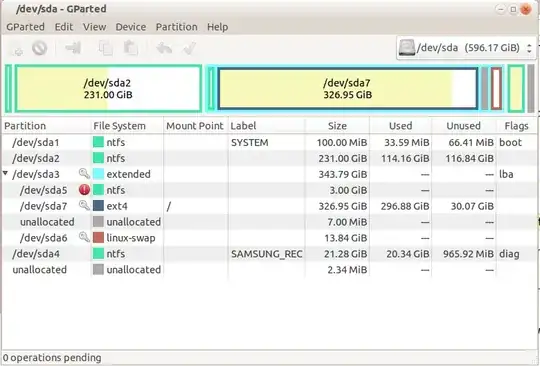Select the /dev/sda6 row

pyautogui.click(x=269, y=238)
